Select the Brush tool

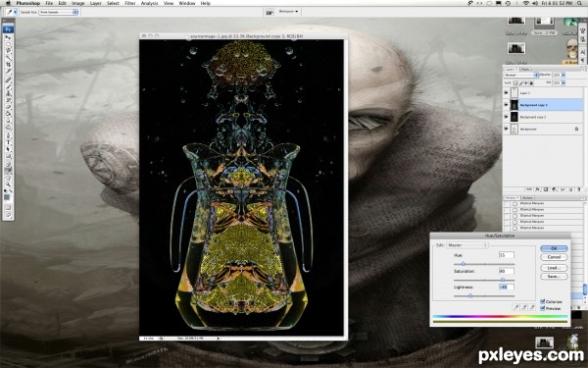pos(8,86)
